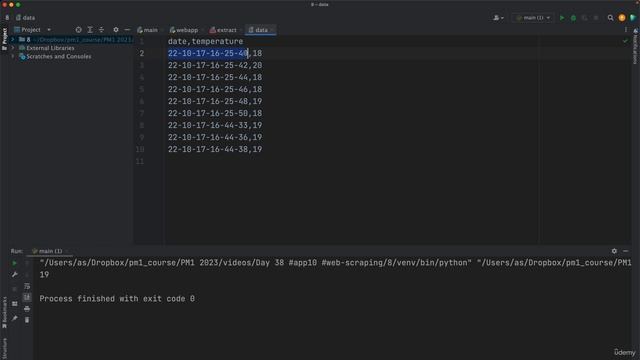Image resolution: width=640 pixels, height=360 pixels.
Task: Click the console output value 19
Action: click(x=44, y=275)
